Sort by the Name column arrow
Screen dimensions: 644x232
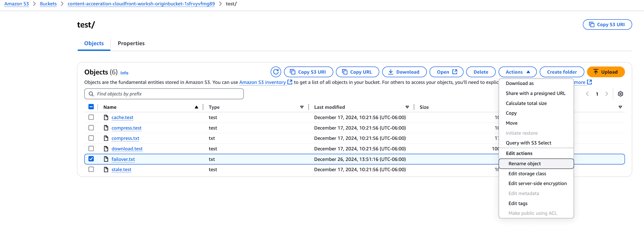[x=196, y=107]
